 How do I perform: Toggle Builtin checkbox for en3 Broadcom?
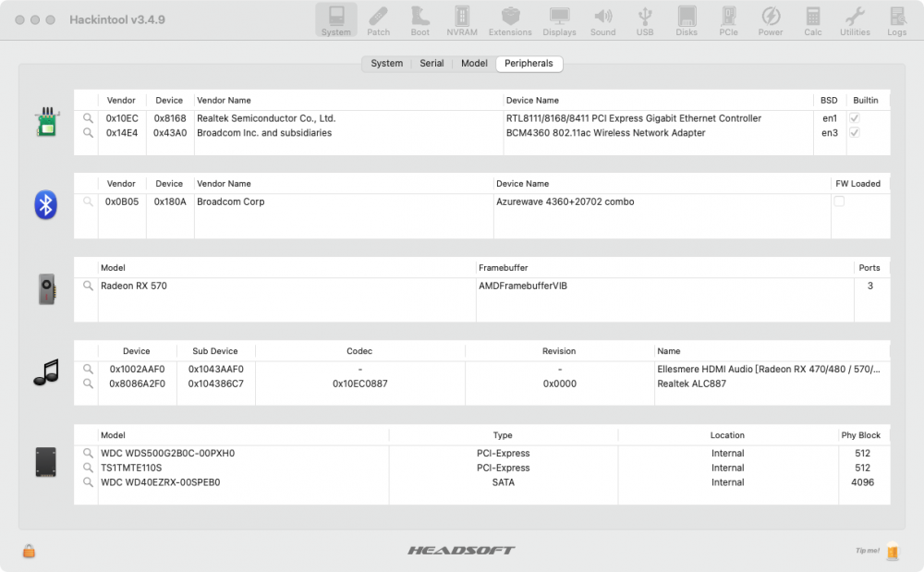tap(854, 133)
